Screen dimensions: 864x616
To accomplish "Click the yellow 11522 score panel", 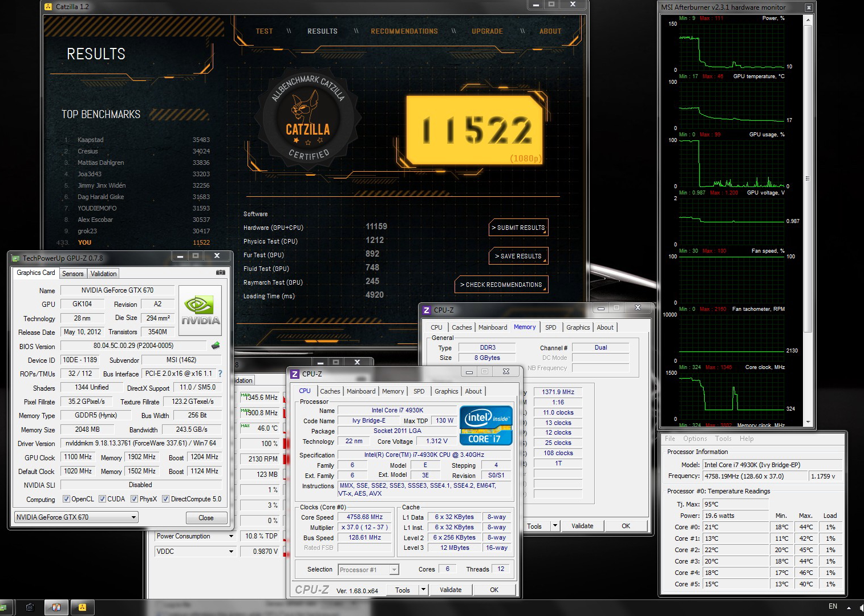I will click(476, 130).
